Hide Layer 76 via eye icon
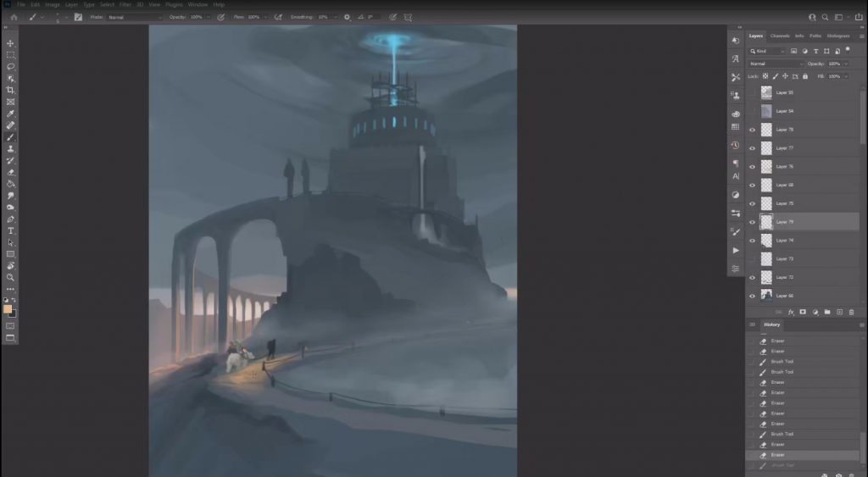Screen dimensions: 868x477 tap(753, 167)
